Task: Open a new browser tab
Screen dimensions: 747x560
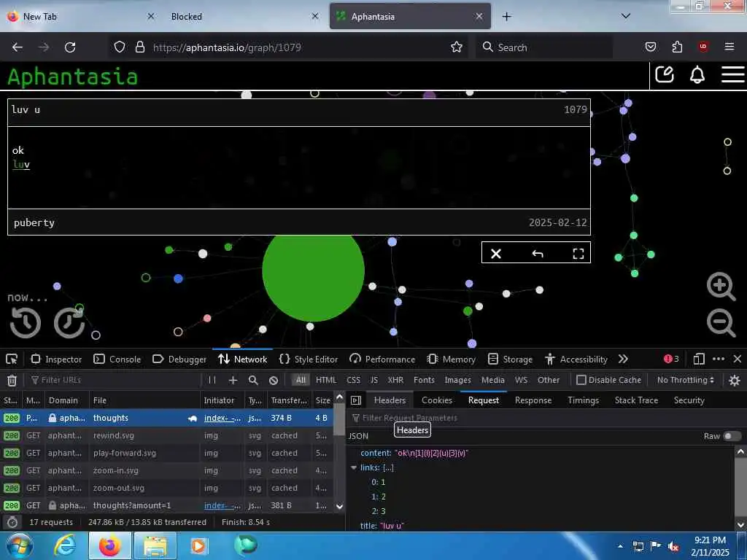Action: [506, 17]
